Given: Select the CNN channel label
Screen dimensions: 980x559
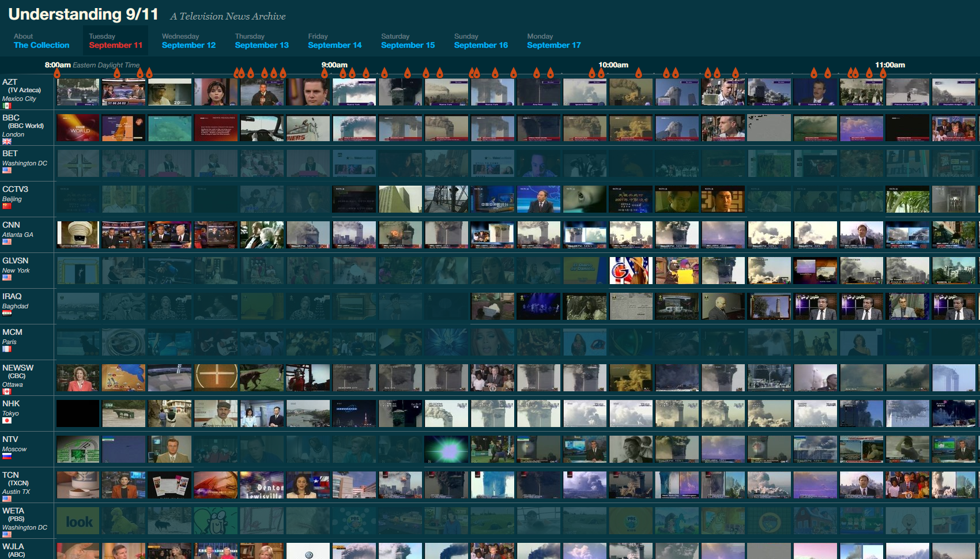Looking at the screenshot, I should point(11,225).
